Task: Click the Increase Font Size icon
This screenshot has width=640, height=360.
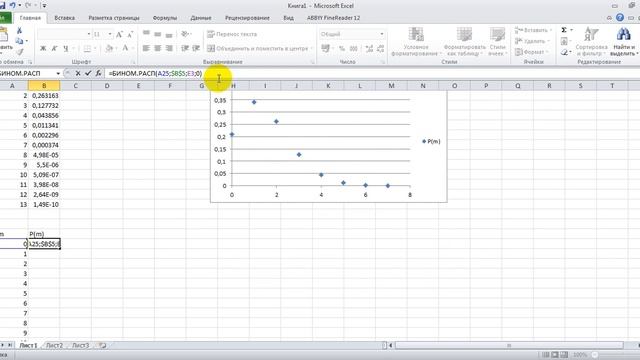Action: (x=120, y=35)
